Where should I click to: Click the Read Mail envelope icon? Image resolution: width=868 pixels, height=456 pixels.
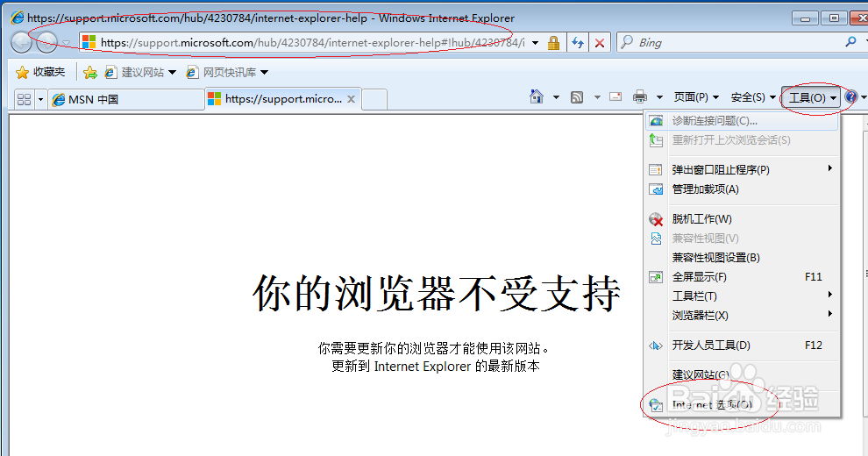pyautogui.click(x=615, y=96)
